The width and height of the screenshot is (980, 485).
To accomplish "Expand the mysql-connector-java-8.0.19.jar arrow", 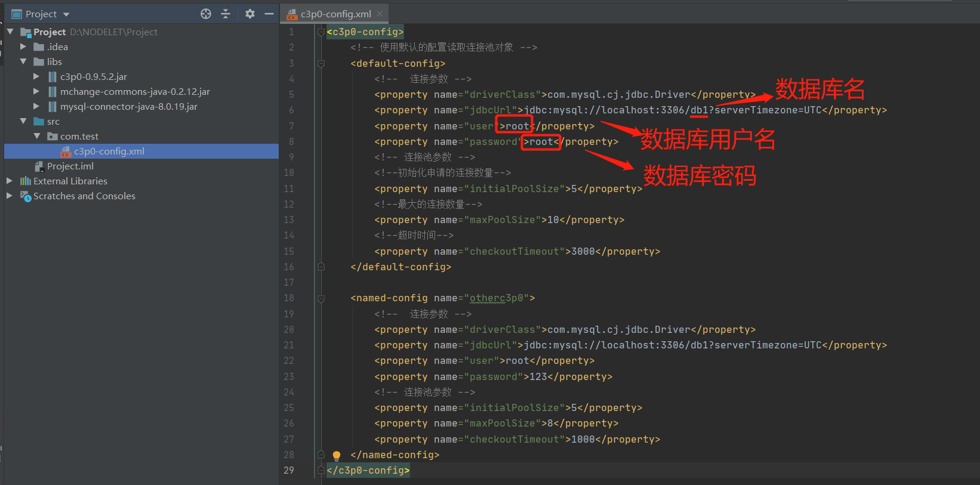I will click(x=36, y=106).
